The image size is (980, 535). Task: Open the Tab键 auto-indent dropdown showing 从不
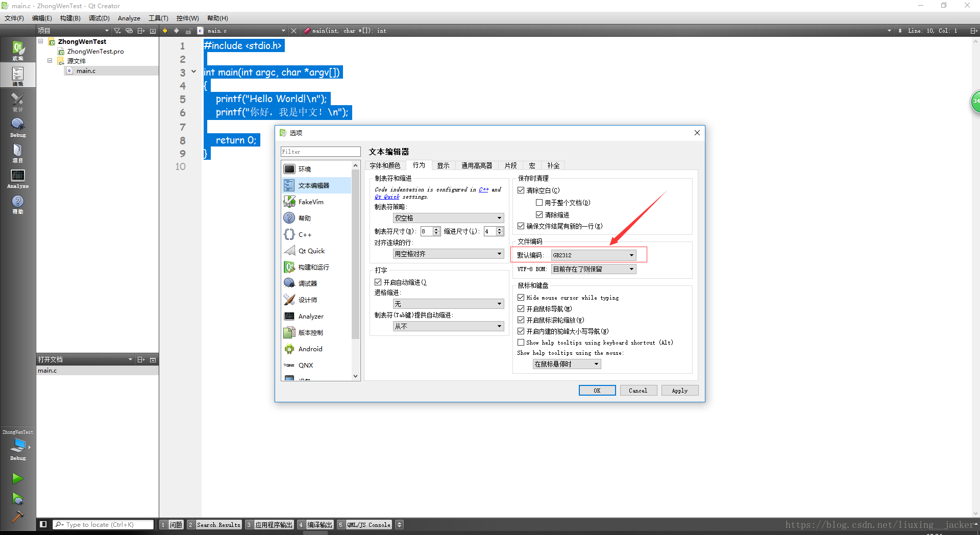pyautogui.click(x=448, y=326)
